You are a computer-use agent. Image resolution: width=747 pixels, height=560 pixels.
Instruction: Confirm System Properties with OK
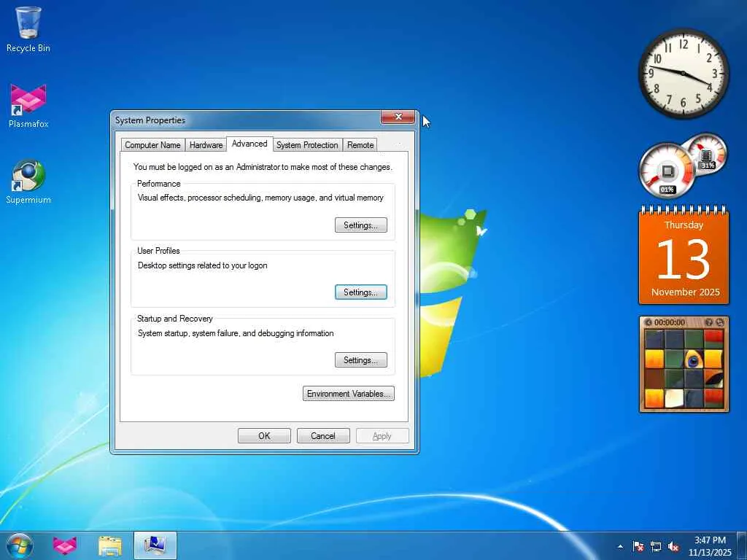coord(264,436)
